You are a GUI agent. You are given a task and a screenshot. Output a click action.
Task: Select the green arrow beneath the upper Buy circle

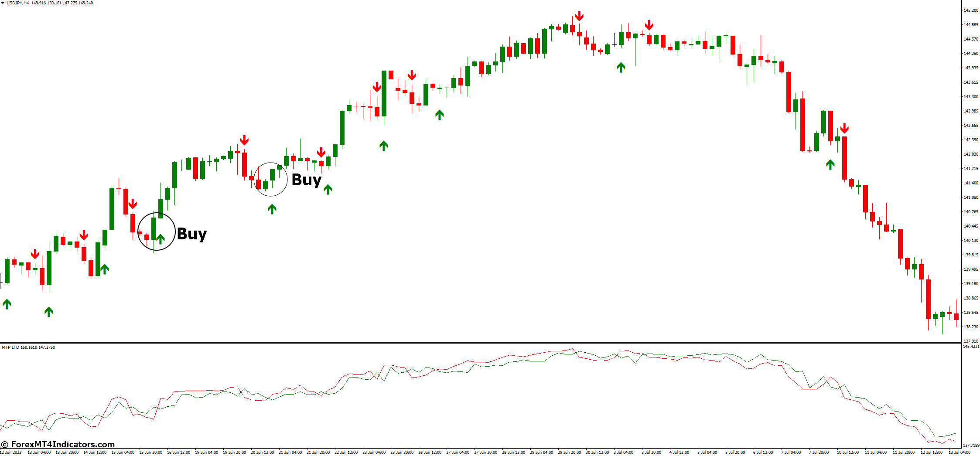[272, 209]
